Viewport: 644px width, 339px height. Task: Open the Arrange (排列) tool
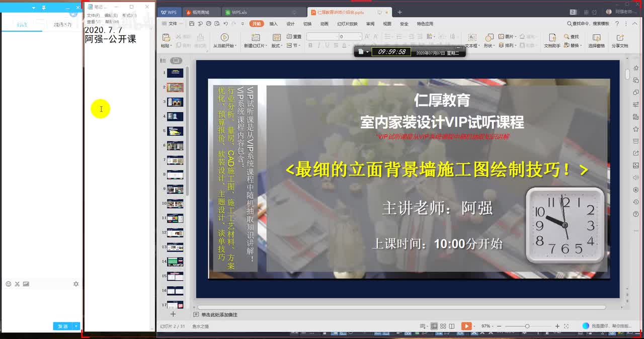click(x=507, y=45)
